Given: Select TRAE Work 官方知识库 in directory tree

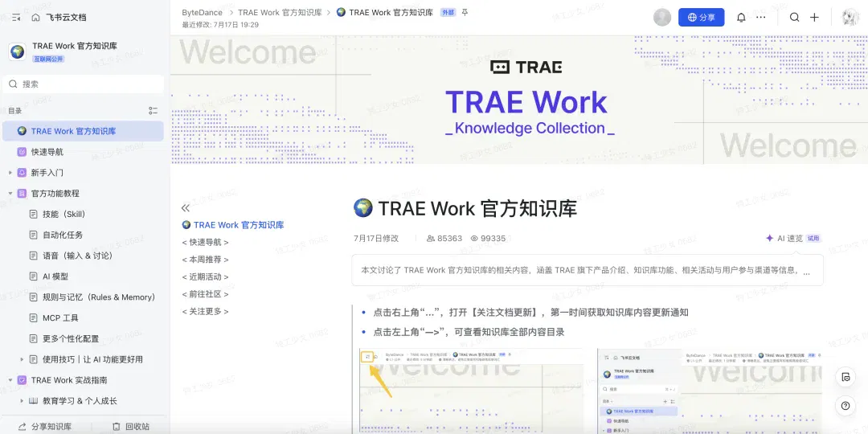Looking at the screenshot, I should pos(83,131).
